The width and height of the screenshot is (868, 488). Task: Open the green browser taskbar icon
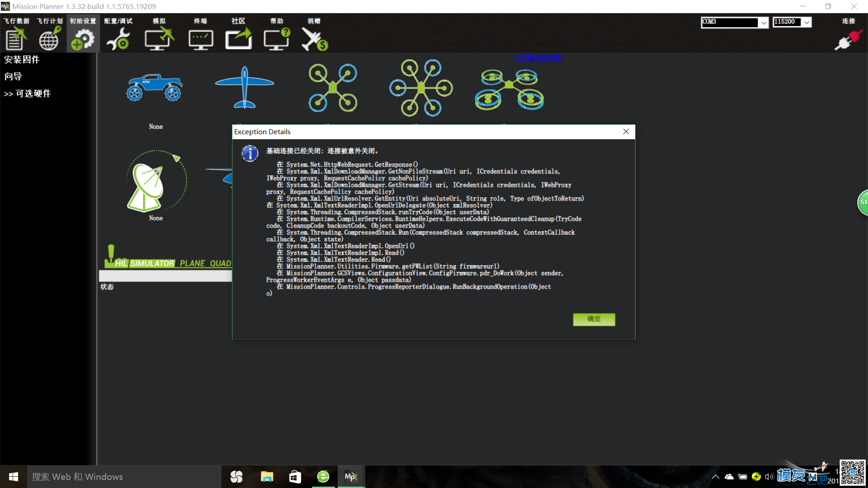pos(323,477)
